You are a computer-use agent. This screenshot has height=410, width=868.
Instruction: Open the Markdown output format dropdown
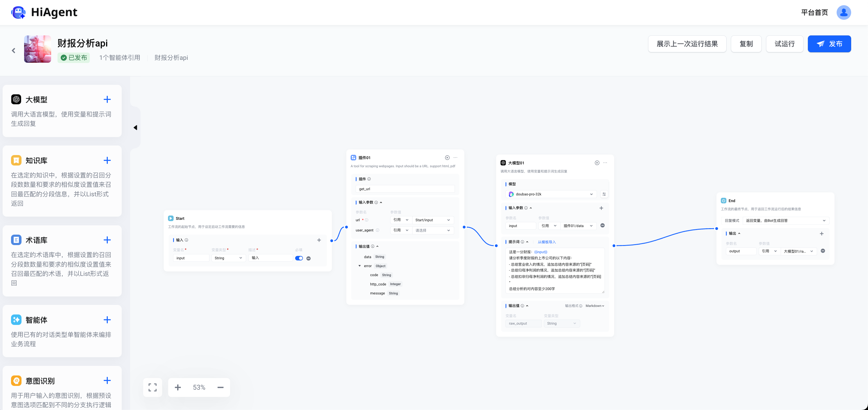tap(595, 306)
